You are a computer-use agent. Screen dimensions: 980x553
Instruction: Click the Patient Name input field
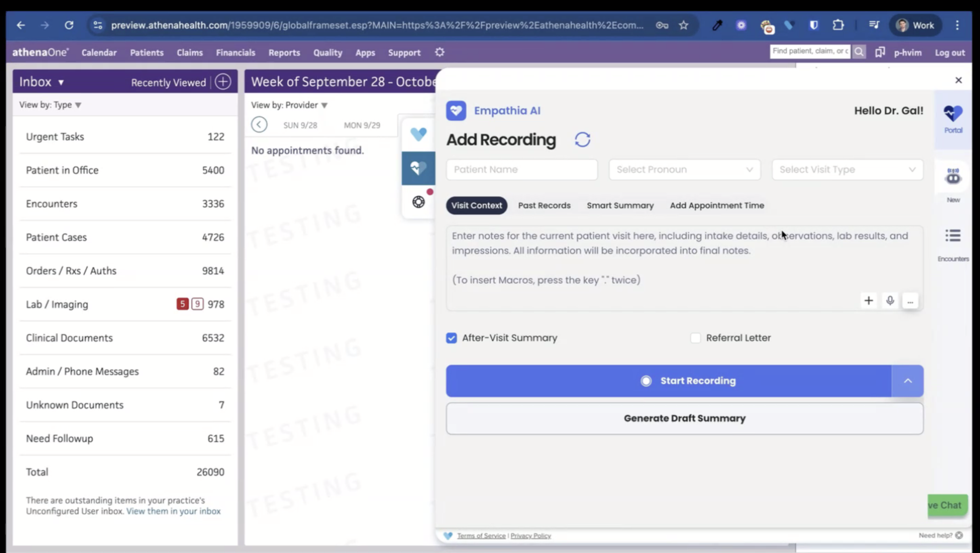point(522,170)
